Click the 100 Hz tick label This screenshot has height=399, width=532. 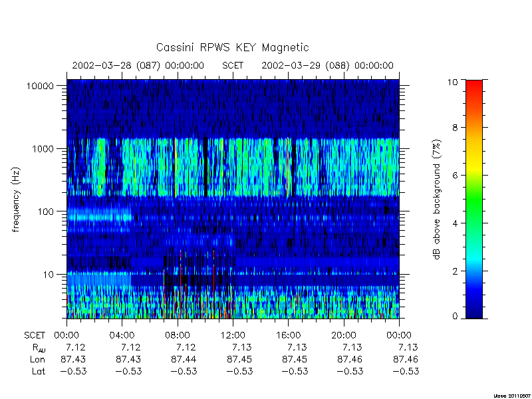tap(46, 211)
